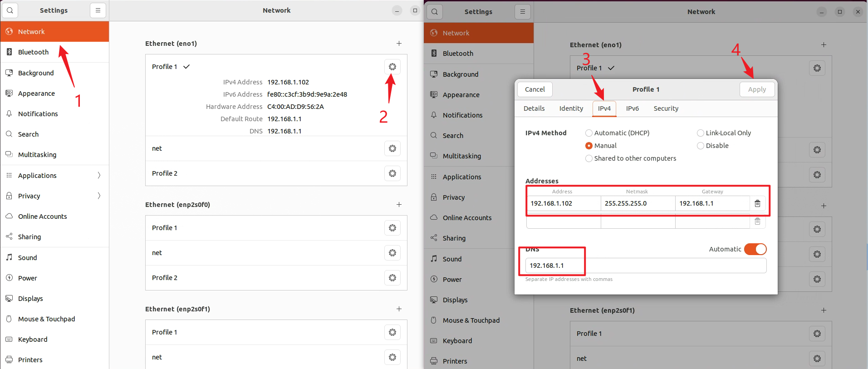Image resolution: width=868 pixels, height=369 pixels.
Task: Add profile to Ethernet (eno1) in left window
Action: tap(399, 44)
